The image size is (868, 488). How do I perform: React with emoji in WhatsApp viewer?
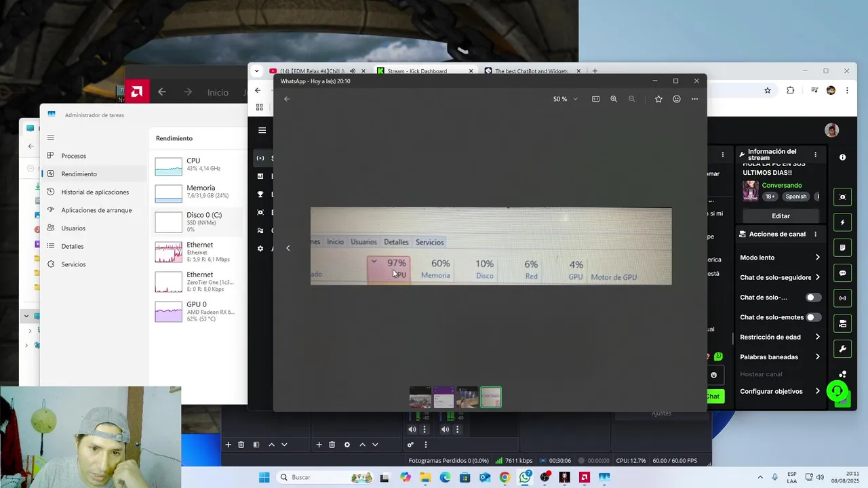pos(677,99)
